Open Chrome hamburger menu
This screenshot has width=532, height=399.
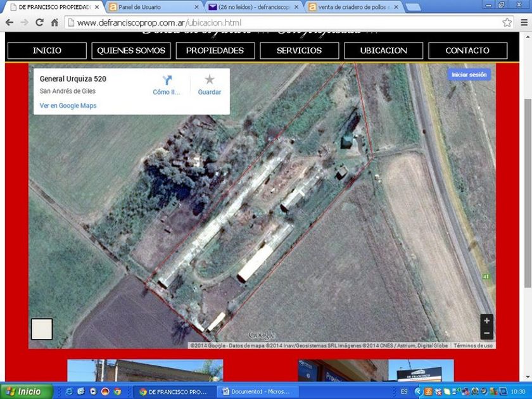[524, 23]
